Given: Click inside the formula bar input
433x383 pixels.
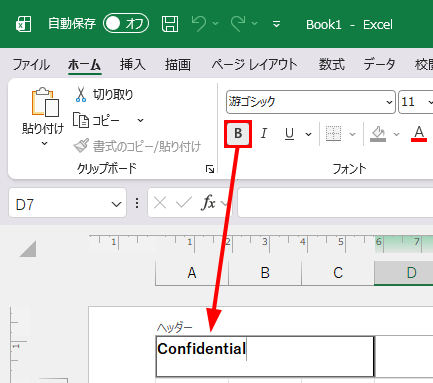Looking at the screenshot, I should pos(335,203).
